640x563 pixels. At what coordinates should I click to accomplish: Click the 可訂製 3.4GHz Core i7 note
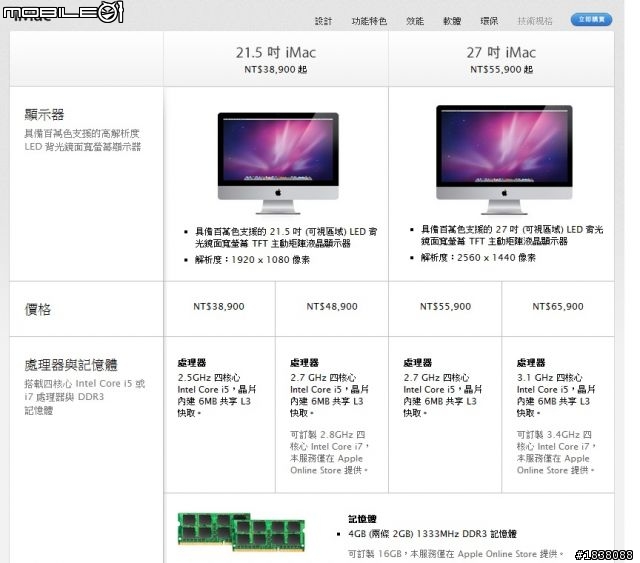[x=556, y=452]
